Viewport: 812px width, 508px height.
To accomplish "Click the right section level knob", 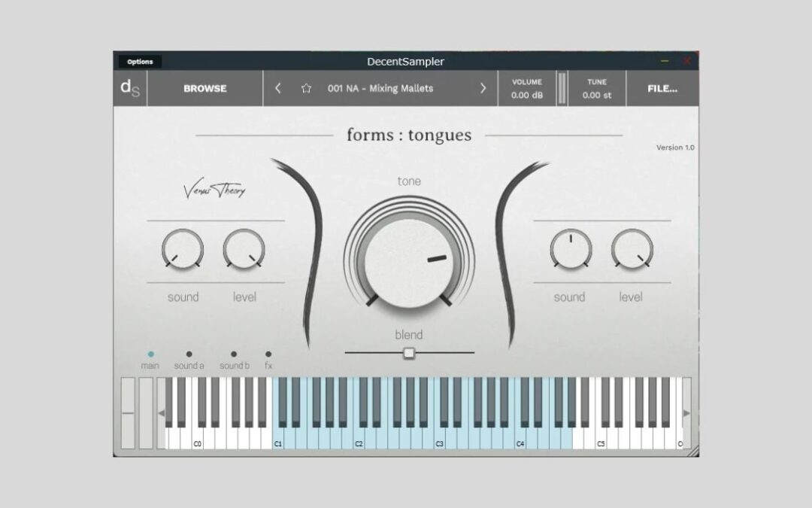I will click(632, 249).
